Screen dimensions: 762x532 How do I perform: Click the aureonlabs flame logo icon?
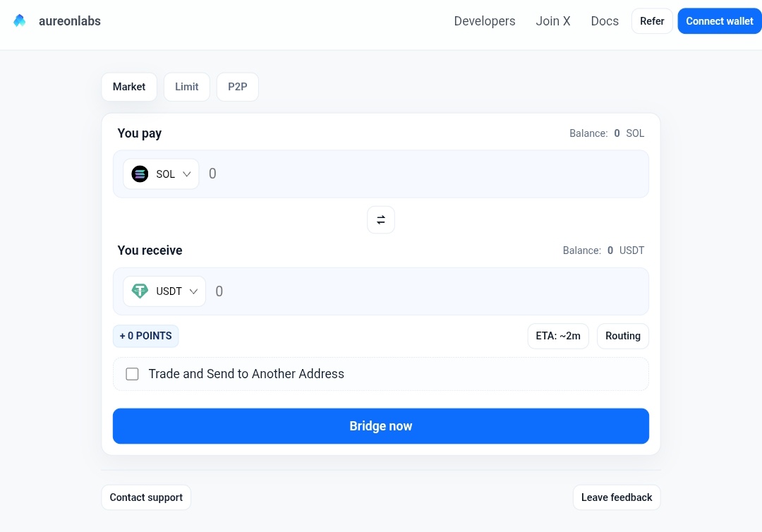[x=20, y=21]
